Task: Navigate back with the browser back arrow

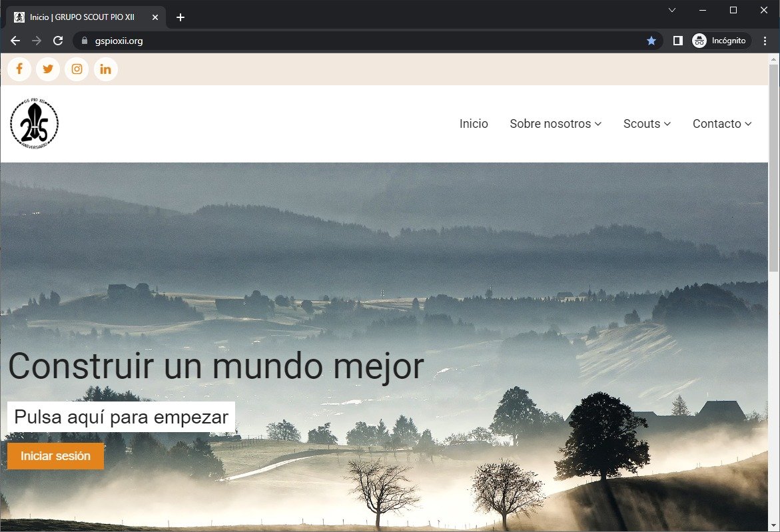Action: coord(15,40)
